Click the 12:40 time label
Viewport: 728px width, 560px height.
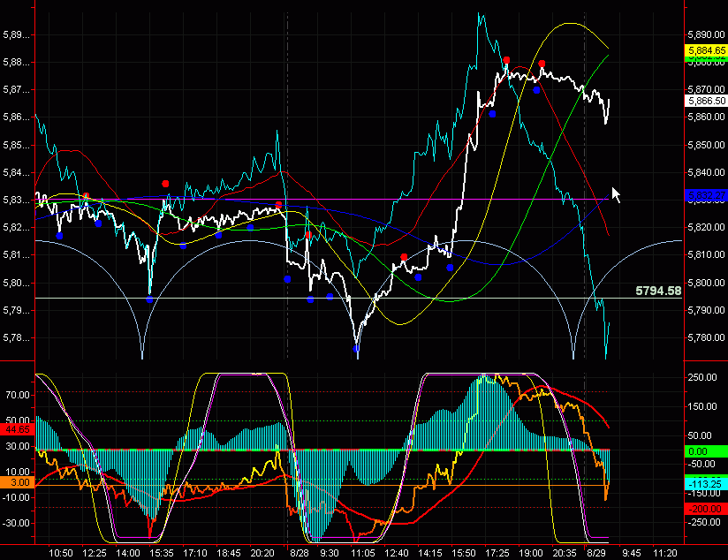[397, 553]
